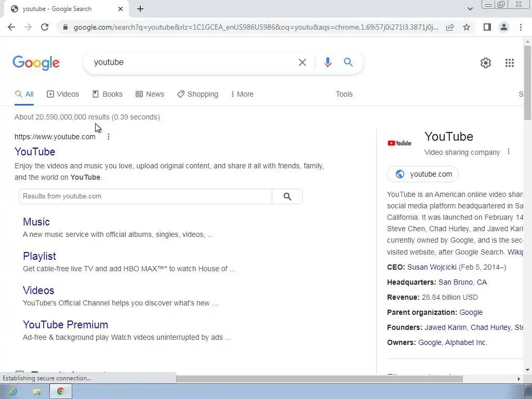Open the Chrome profile avatar
Image resolution: width=532 pixels, height=399 pixels.
(504, 27)
